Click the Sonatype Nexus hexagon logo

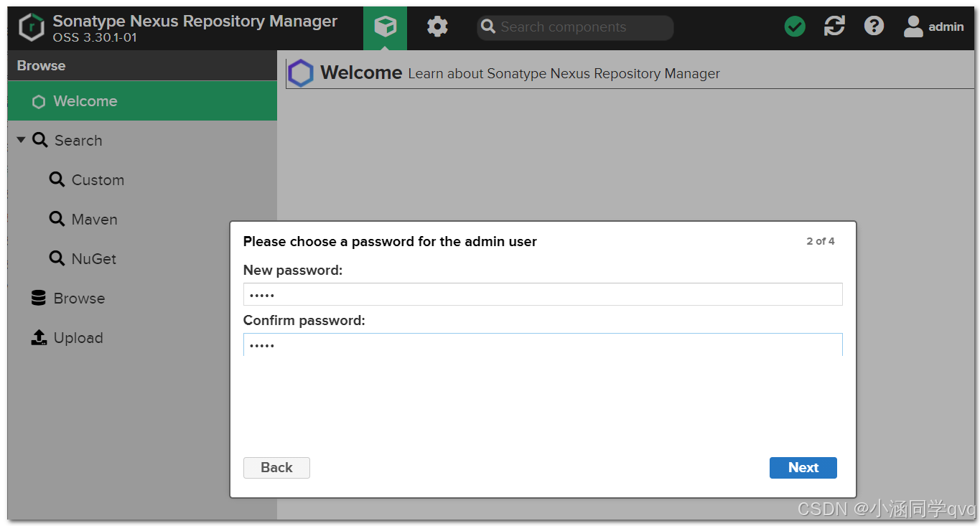[x=32, y=28]
